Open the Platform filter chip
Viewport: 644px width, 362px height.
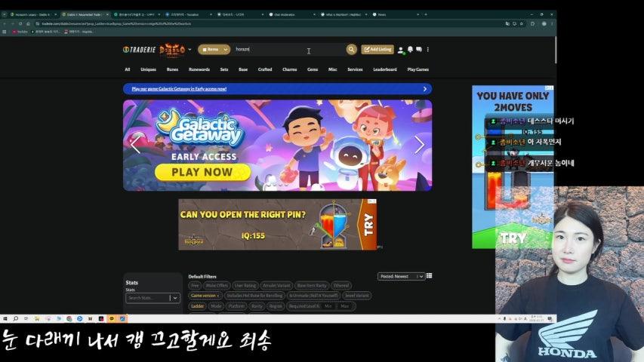[236, 306]
